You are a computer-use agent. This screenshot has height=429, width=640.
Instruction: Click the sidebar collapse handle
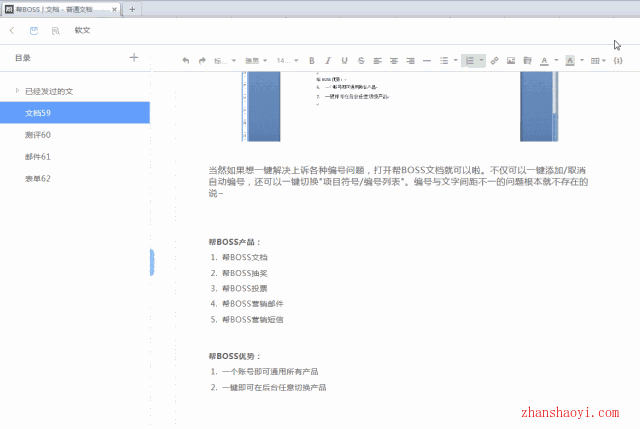coord(152,262)
